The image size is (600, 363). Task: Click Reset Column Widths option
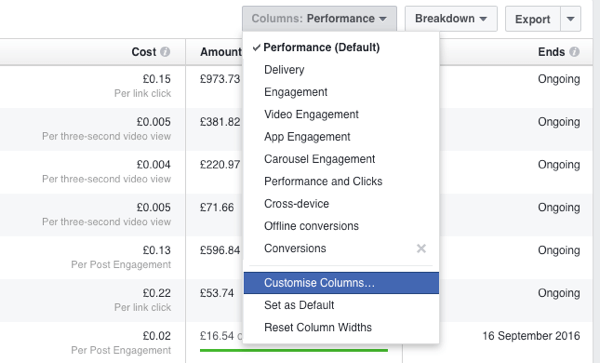click(x=341, y=327)
